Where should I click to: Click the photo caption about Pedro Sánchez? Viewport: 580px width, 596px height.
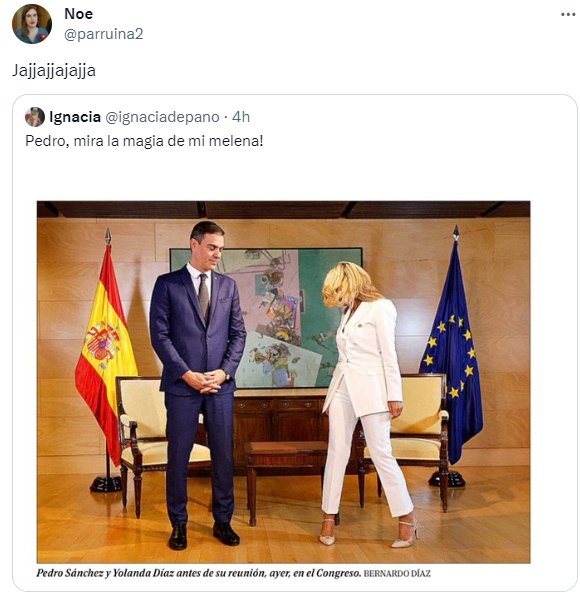(198, 573)
